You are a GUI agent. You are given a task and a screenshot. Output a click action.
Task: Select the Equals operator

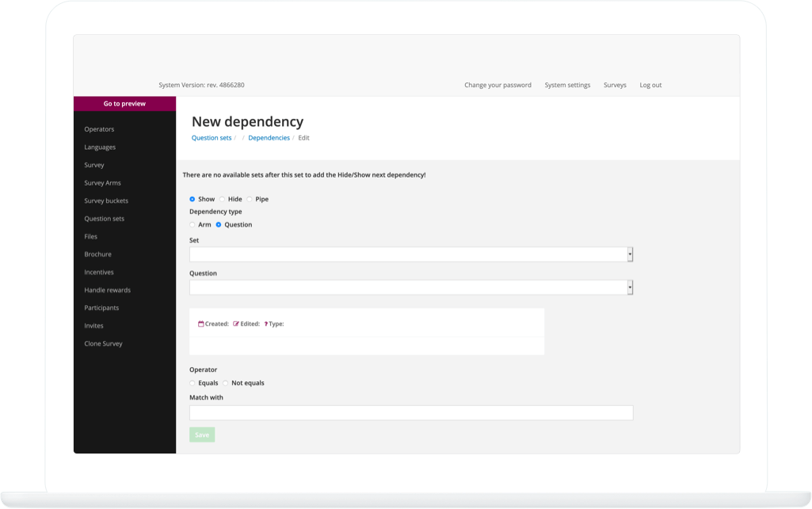pos(193,383)
